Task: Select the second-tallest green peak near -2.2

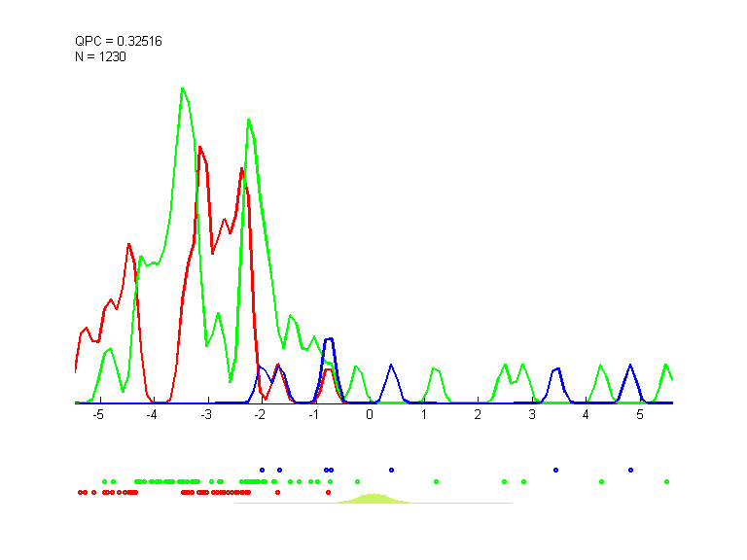Action: (249, 120)
